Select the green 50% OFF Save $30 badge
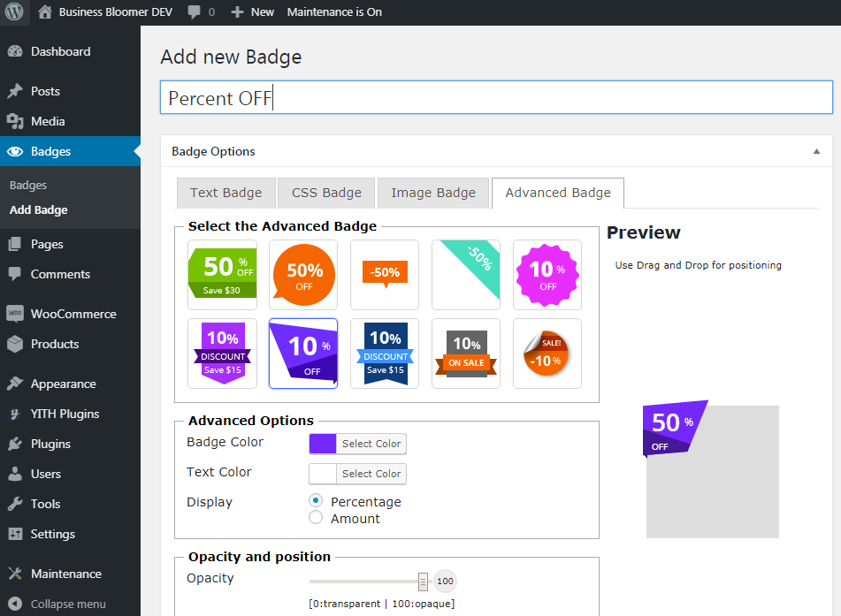Screen dimensions: 841x616 coord(222,274)
